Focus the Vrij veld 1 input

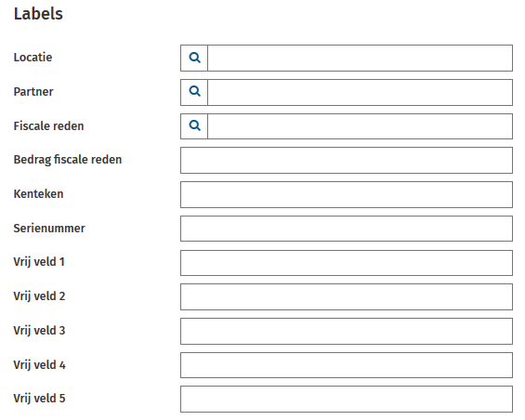click(x=347, y=263)
